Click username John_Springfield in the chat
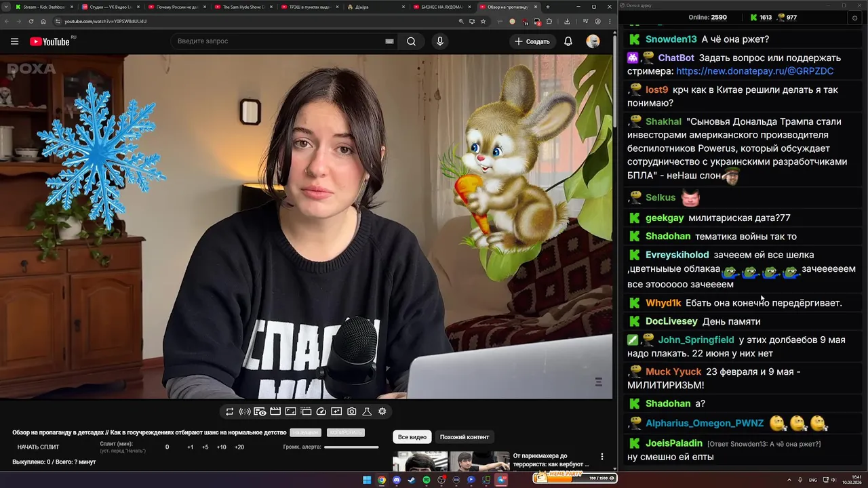The image size is (868, 488). [x=696, y=340]
